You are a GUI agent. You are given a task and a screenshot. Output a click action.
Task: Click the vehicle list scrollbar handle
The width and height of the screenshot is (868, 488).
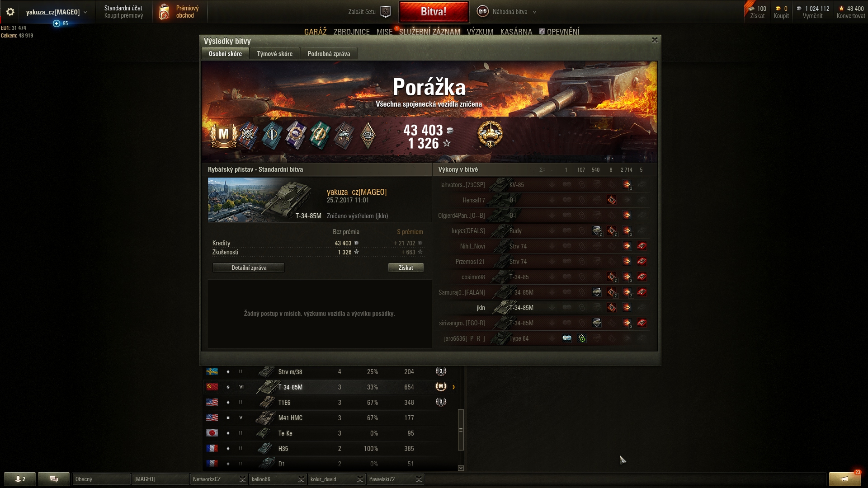click(x=461, y=430)
